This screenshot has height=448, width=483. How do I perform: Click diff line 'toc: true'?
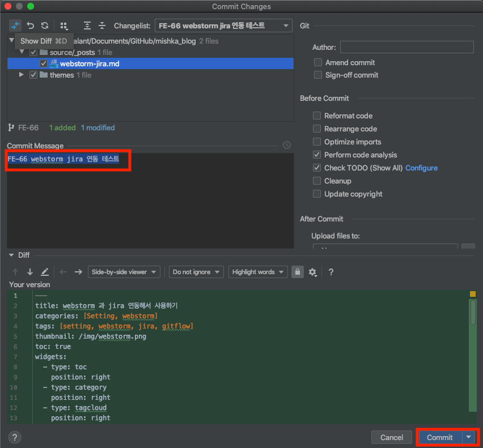[x=53, y=347]
